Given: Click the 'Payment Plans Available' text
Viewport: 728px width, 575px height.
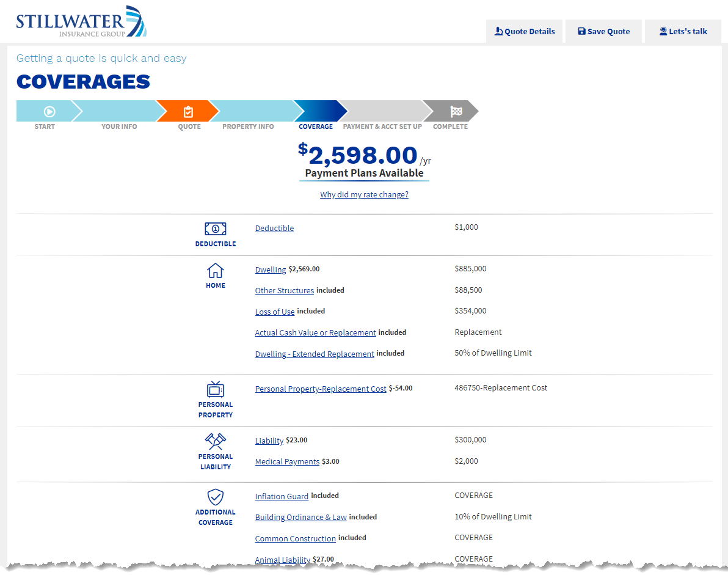Looking at the screenshot, I should coord(364,174).
